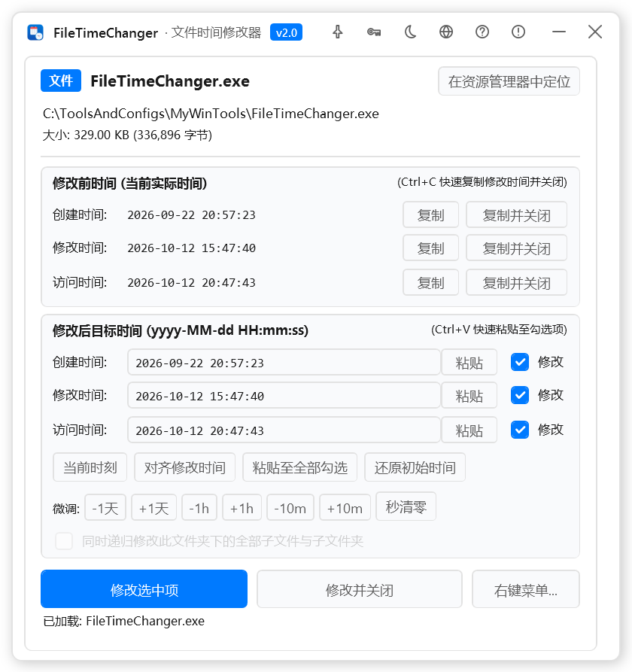Click current 修改时间 value 2026-10-12 15:47:40
The image size is (632, 672).
click(x=192, y=248)
